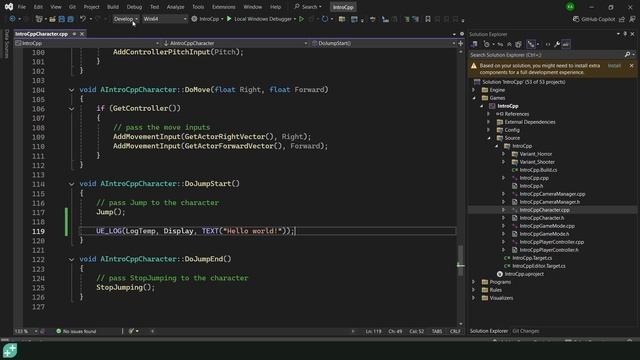The height and width of the screenshot is (360, 640).
Task: Click Show All Files icon in Solution Explorer
Action: (x=518, y=44)
